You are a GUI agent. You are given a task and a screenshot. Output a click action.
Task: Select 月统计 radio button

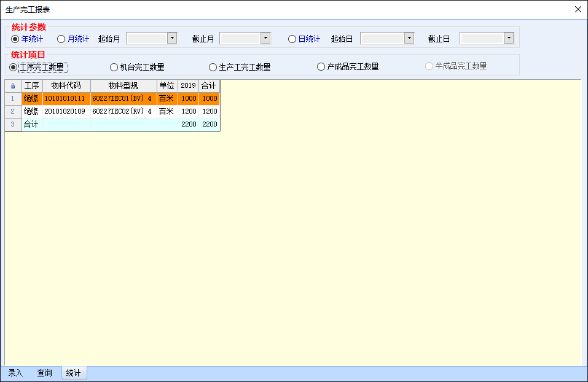pos(61,39)
